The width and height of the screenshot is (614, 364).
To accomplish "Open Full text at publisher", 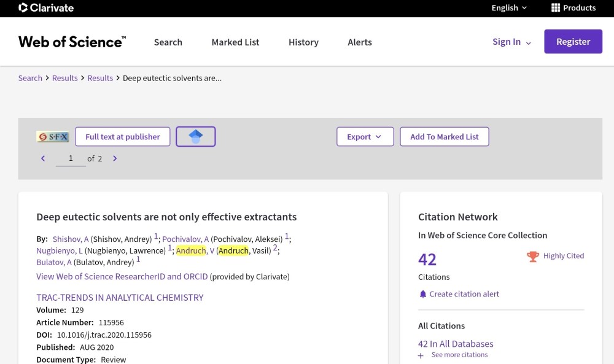I will [123, 137].
